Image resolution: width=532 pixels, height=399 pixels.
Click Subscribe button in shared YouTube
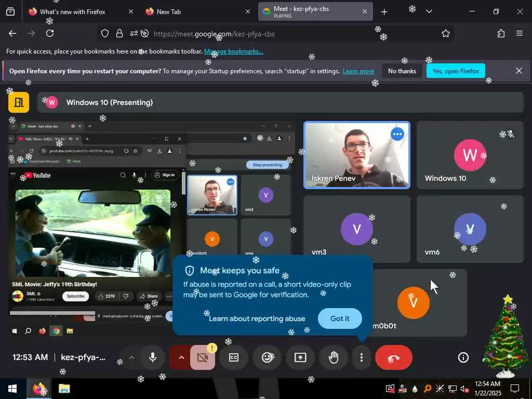(x=75, y=296)
